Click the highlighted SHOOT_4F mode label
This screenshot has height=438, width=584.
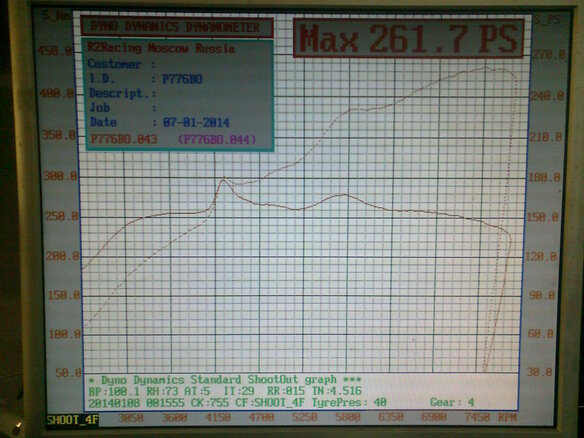tap(73, 420)
